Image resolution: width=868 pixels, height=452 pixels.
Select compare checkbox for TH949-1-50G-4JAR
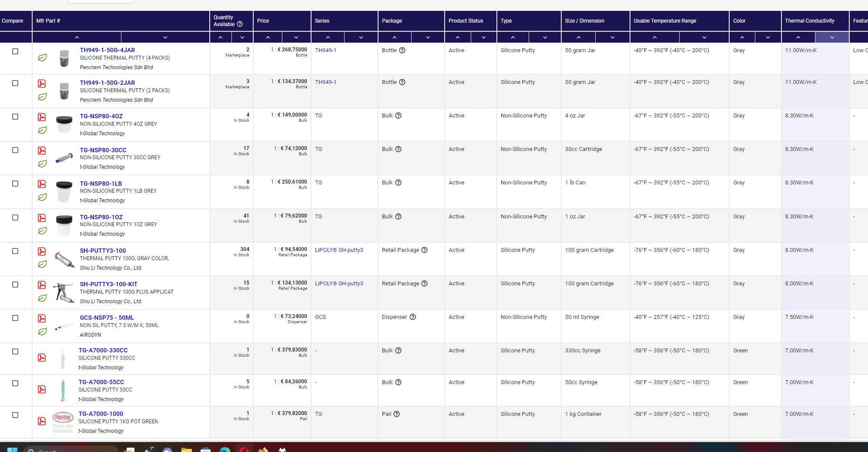coord(15,51)
